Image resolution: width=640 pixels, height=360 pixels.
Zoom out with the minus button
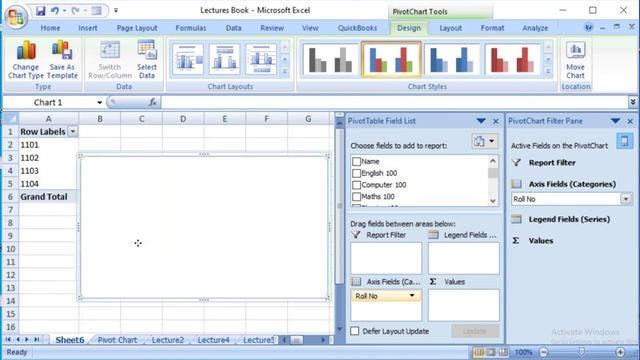pyautogui.click(x=544, y=352)
